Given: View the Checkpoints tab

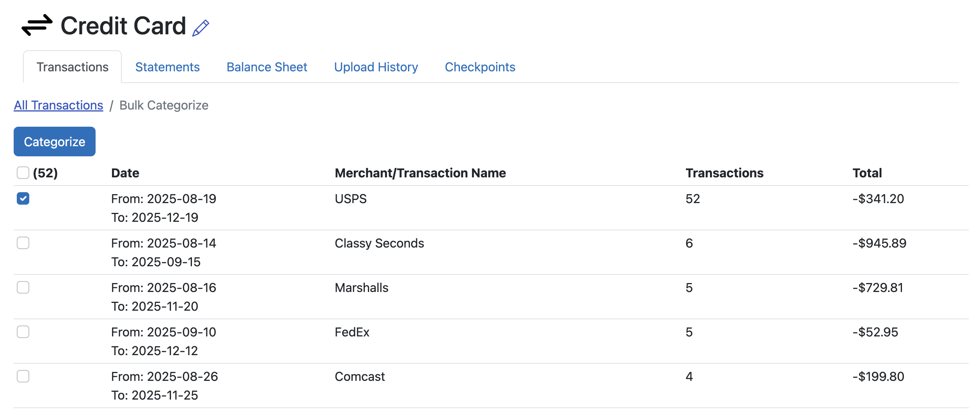Looking at the screenshot, I should point(480,67).
